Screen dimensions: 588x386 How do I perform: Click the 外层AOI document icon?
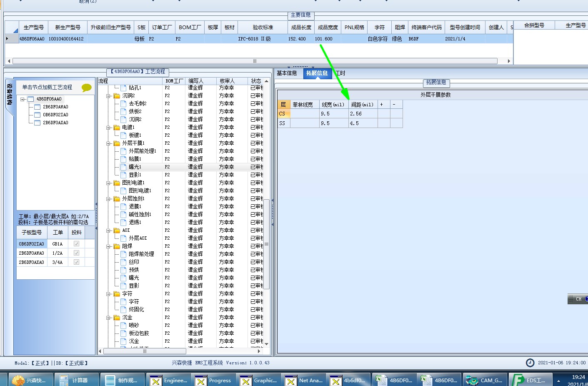[123, 238]
